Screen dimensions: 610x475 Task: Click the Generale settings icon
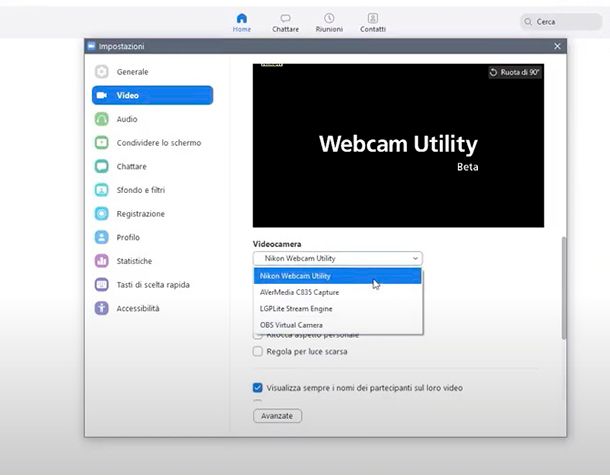(102, 72)
